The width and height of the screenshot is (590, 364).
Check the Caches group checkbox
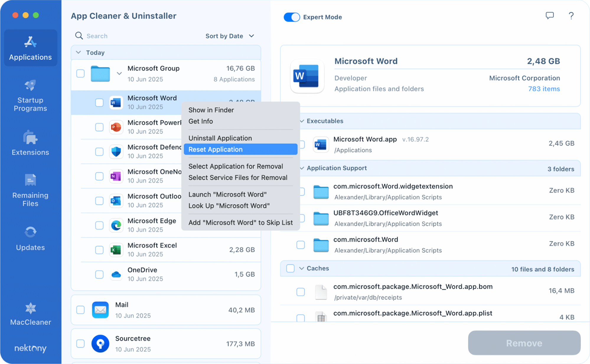(x=290, y=268)
